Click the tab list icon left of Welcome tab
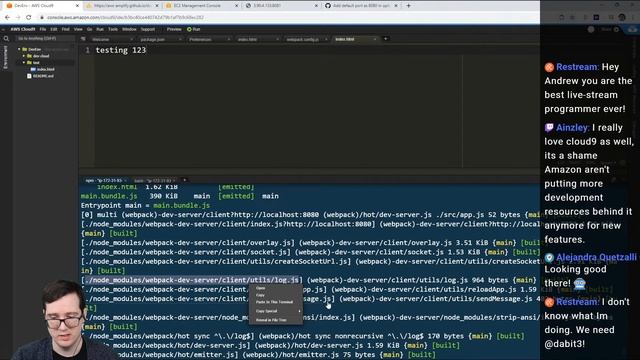 [83, 39]
